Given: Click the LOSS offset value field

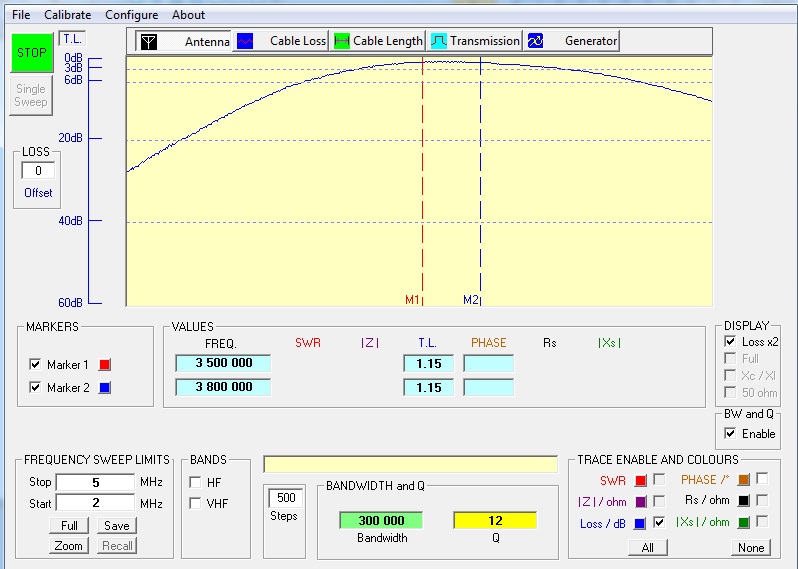Looking at the screenshot, I should [x=38, y=171].
